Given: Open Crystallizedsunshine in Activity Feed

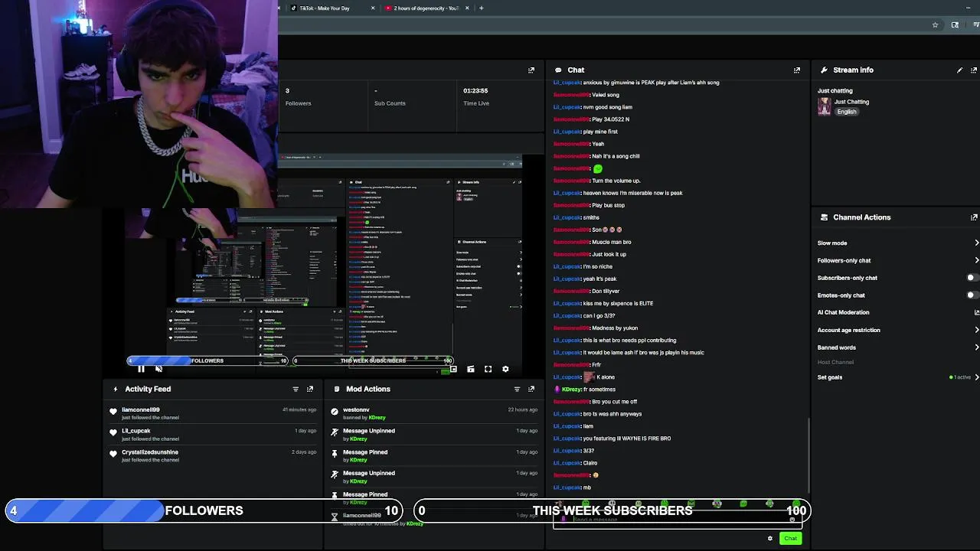Looking at the screenshot, I should tap(150, 452).
